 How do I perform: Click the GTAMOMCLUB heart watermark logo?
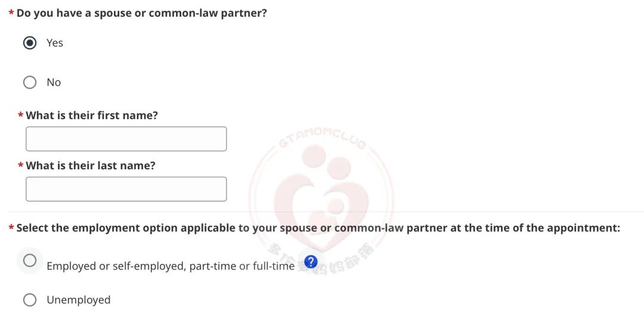[321, 191]
